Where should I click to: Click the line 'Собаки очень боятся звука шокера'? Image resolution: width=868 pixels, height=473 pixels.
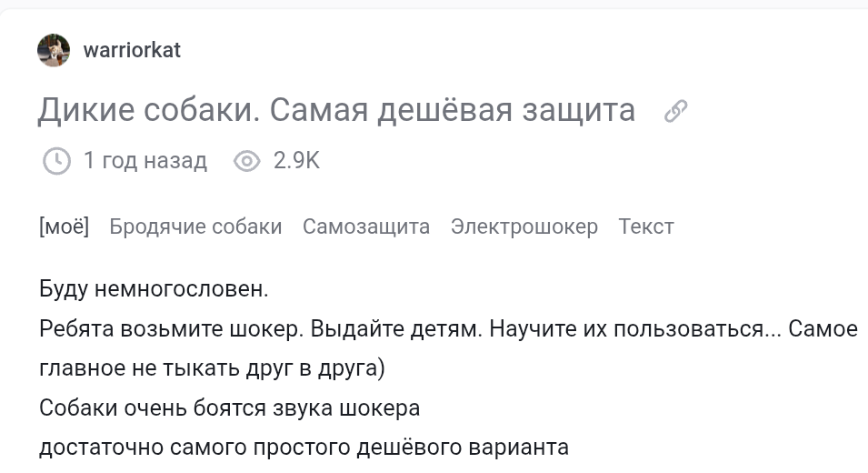[229, 408]
